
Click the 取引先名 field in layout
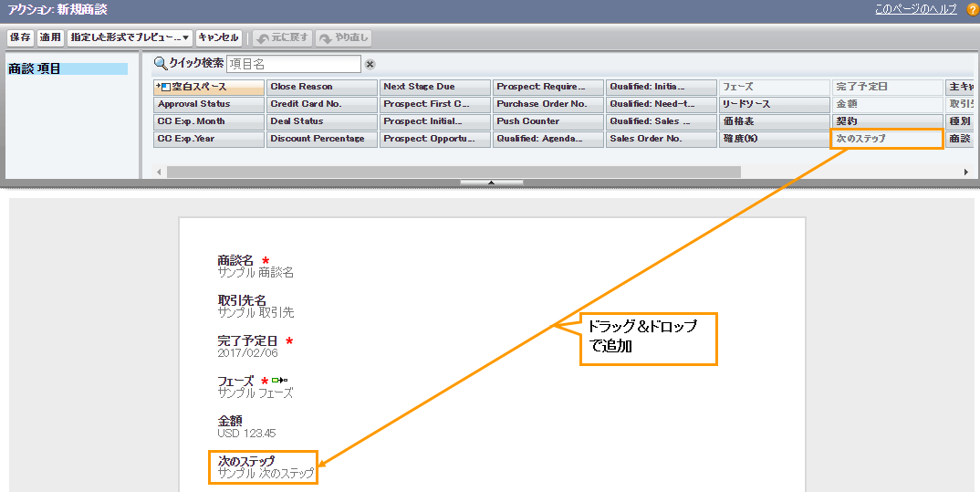255,307
